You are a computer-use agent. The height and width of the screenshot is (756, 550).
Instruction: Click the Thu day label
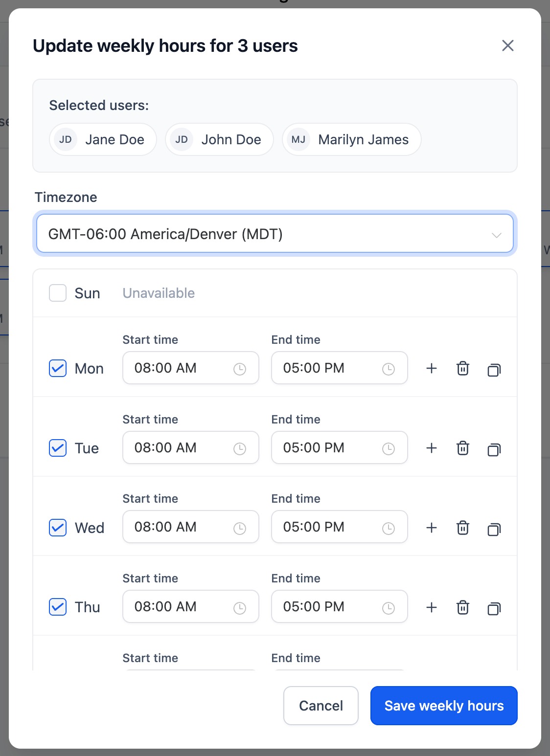click(x=87, y=607)
